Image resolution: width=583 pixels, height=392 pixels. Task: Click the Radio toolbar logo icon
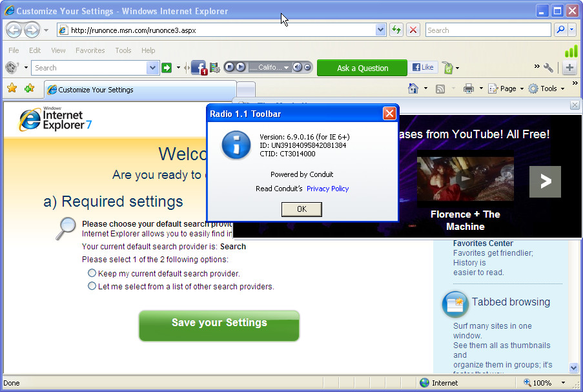[12, 68]
